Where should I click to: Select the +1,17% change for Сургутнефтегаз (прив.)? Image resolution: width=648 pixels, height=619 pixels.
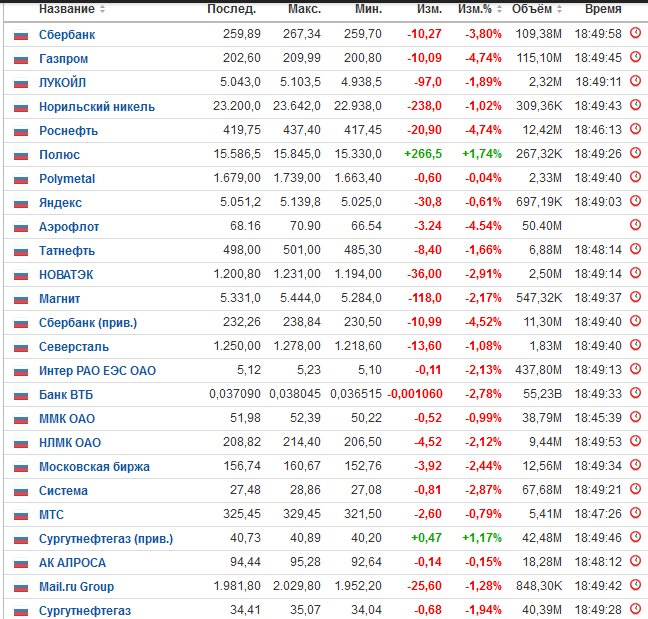[x=482, y=538]
